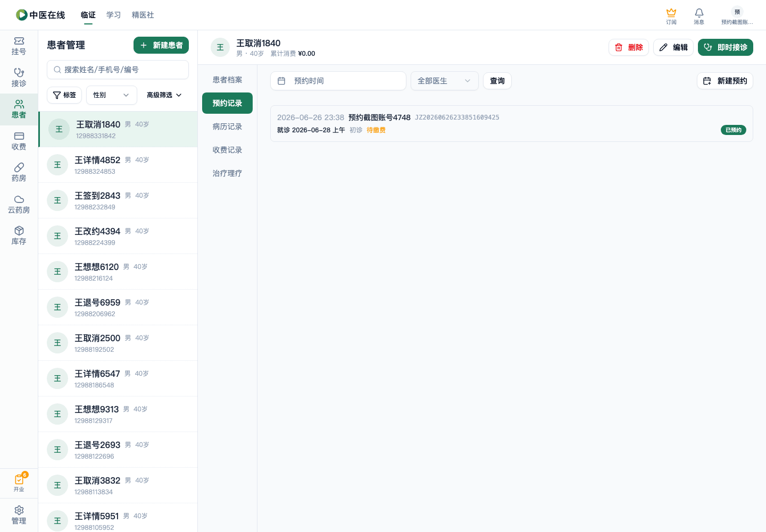Open 药房 pharmacy in the sidebar

coord(19,173)
